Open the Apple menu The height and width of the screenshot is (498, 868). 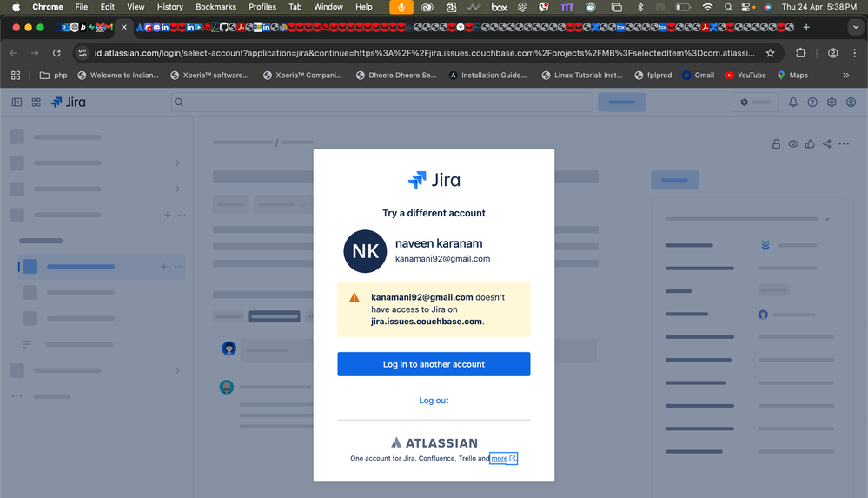(16, 7)
